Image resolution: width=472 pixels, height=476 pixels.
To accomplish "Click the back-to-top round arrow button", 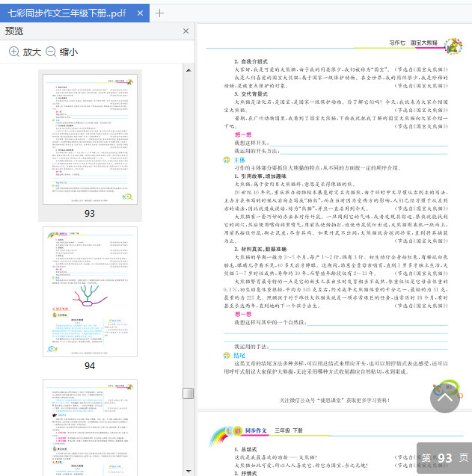I will (x=444, y=398).
